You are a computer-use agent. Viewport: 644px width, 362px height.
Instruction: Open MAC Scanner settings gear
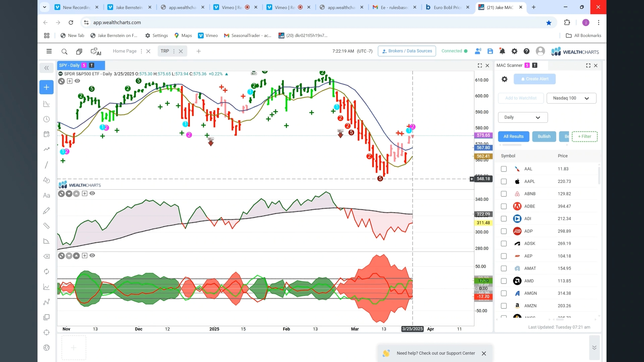(504, 79)
